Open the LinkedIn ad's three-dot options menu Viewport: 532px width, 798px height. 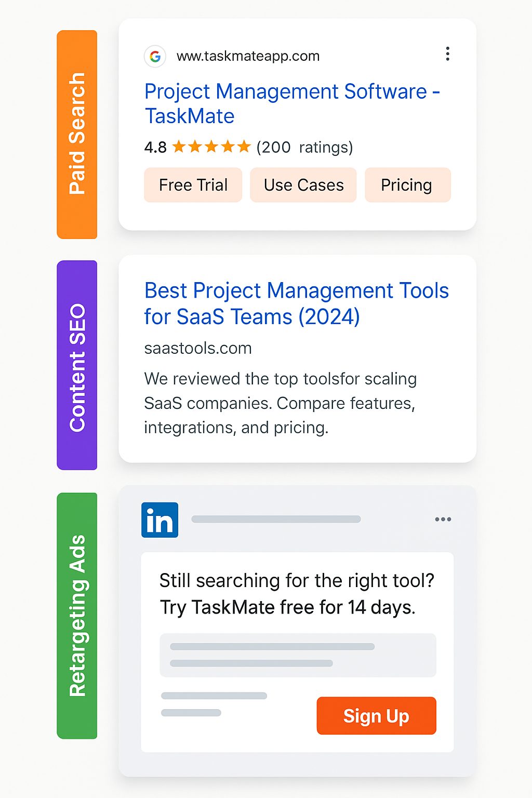(443, 519)
